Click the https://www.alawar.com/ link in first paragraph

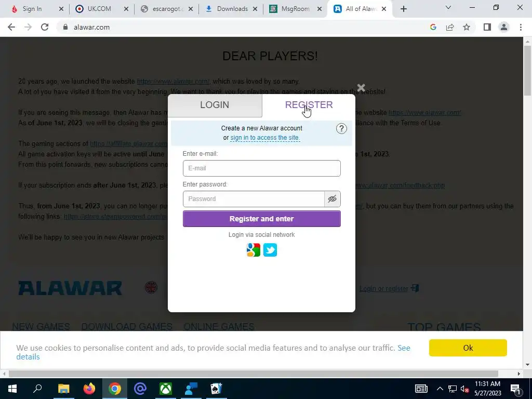pos(173,82)
